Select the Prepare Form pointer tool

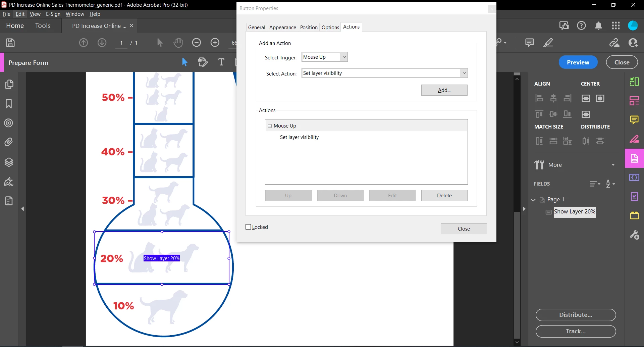pos(184,62)
